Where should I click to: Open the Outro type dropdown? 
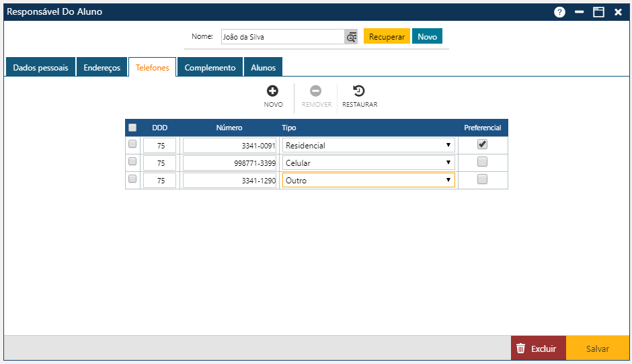coord(368,180)
